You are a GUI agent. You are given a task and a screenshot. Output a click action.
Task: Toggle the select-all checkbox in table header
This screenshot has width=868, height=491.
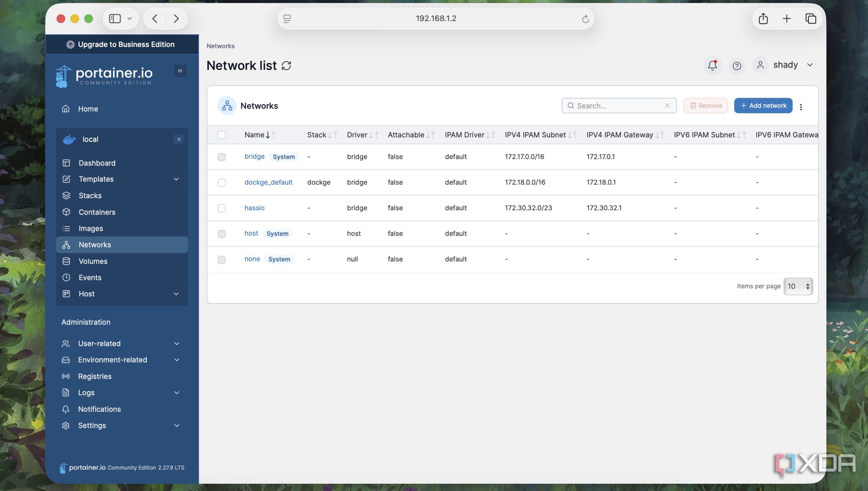click(x=221, y=135)
